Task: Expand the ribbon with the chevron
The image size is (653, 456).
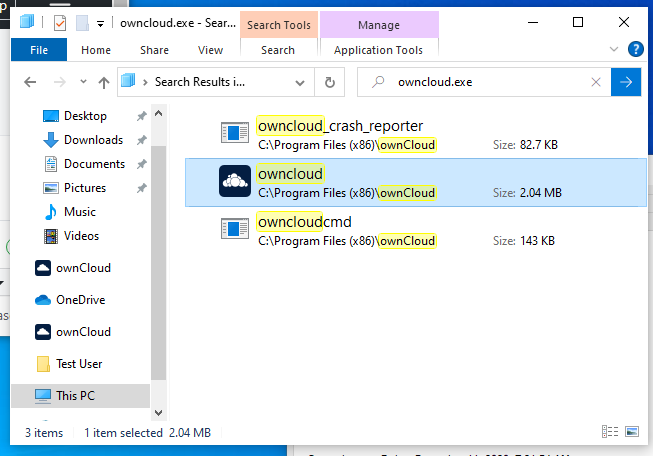Action: (x=613, y=49)
